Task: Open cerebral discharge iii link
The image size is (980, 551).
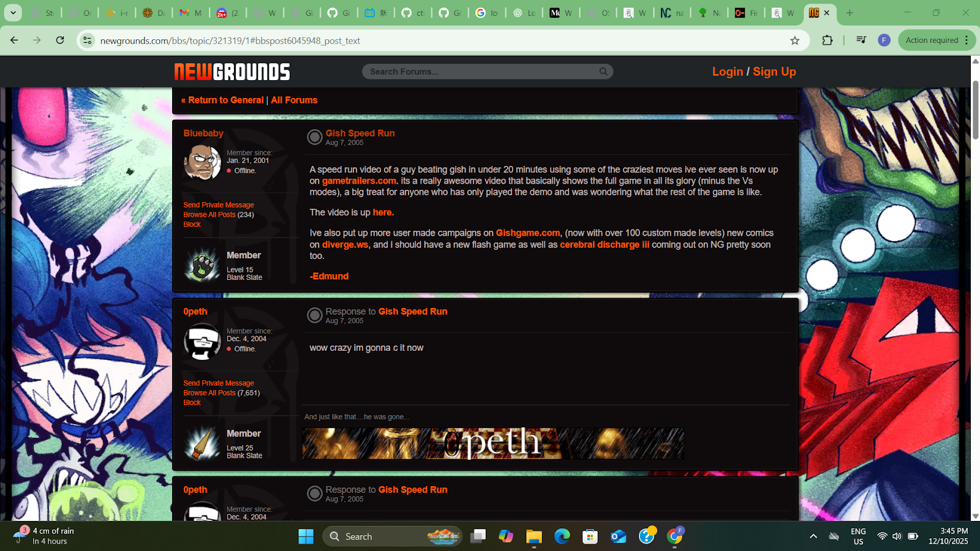Action: tap(605, 245)
